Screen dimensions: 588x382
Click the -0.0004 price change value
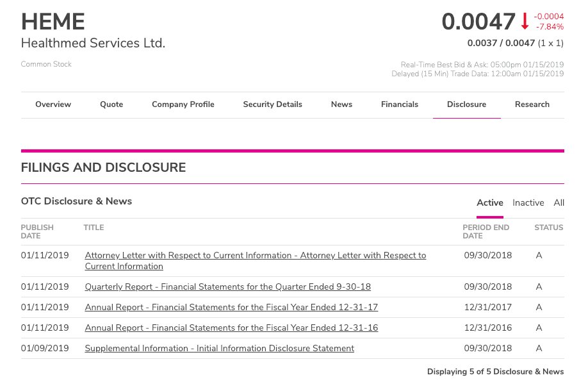549,16
